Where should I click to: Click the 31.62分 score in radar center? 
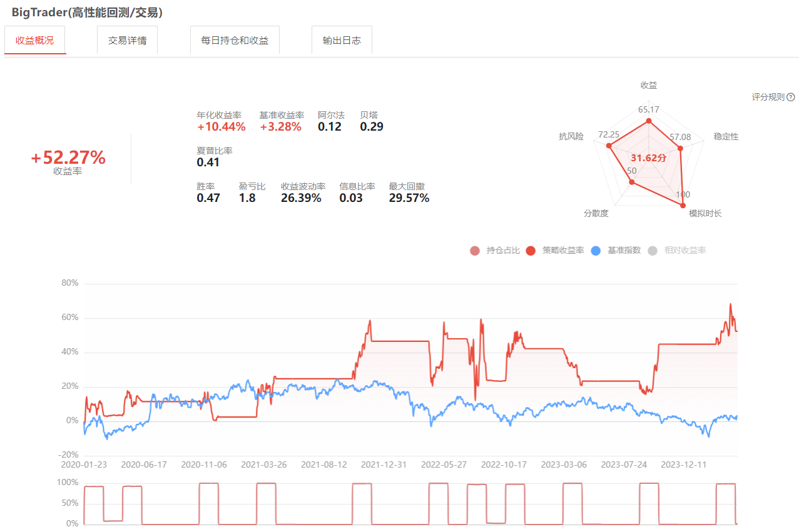click(648, 158)
